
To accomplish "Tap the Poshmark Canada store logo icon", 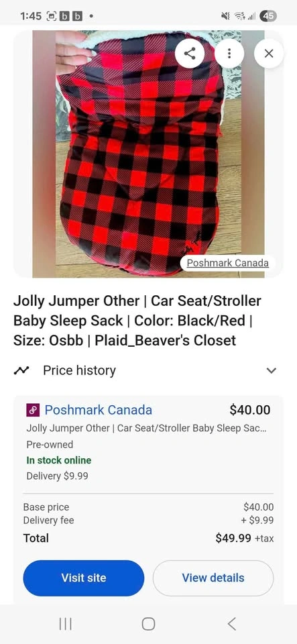I will (33, 410).
